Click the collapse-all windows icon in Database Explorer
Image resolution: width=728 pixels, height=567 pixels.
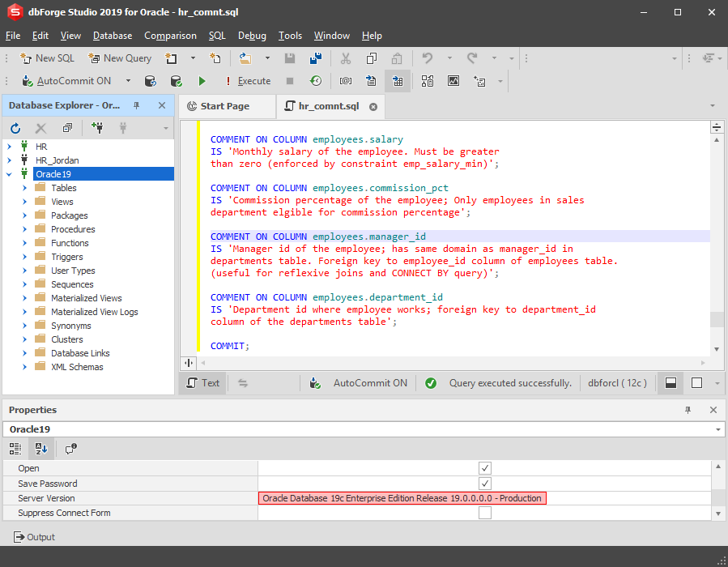click(x=67, y=128)
